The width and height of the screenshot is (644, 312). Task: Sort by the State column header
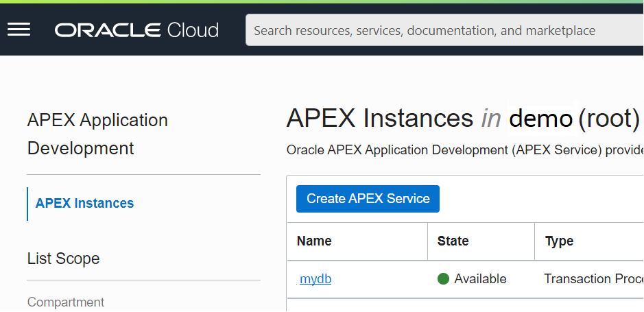point(453,241)
